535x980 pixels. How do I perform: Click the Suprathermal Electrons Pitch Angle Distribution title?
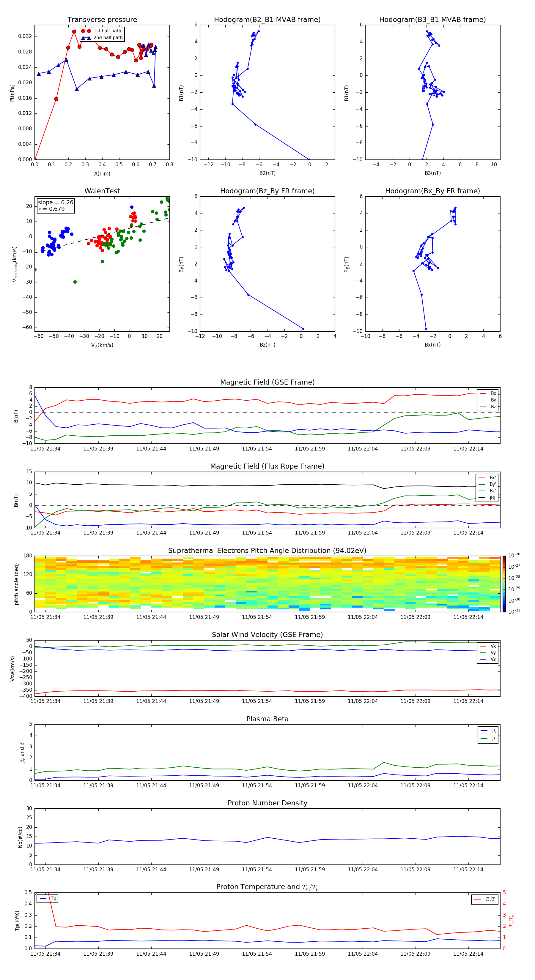[x=267, y=551]
